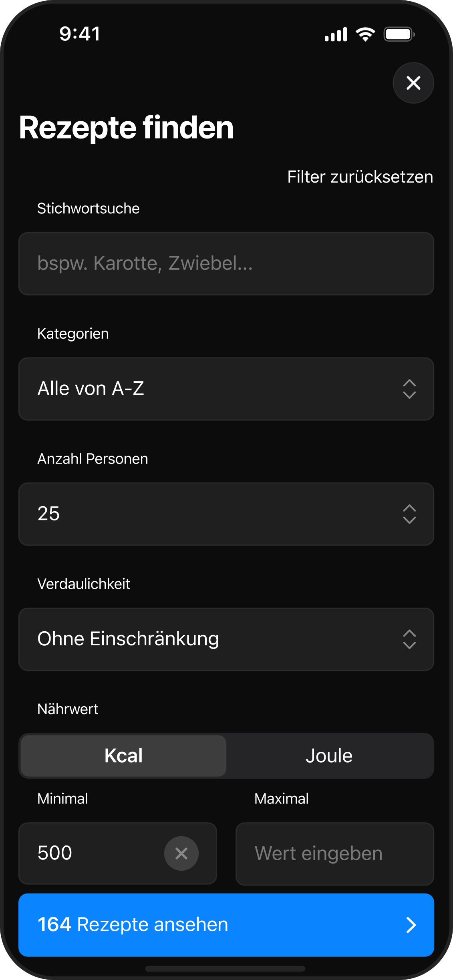Open the Anzahl Personen dropdown showing 25

[x=200, y=514]
